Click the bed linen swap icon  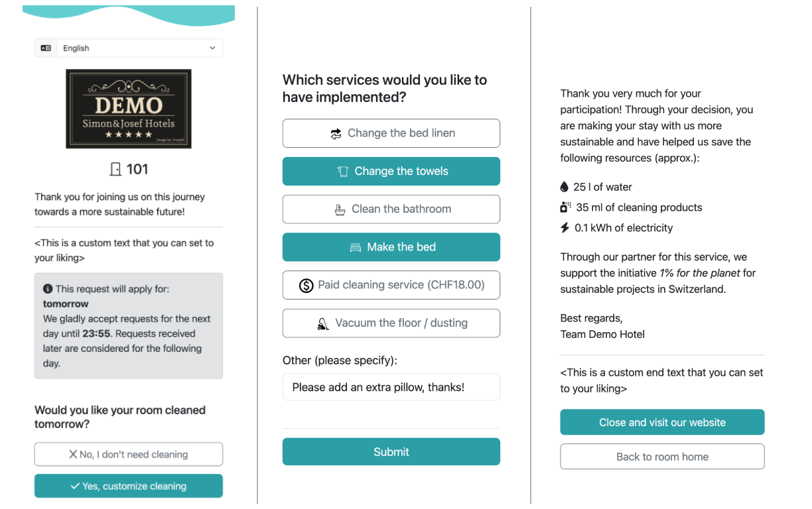[x=335, y=133]
